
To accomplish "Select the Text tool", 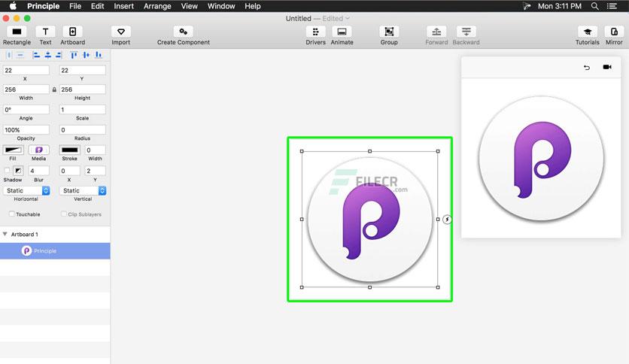I will click(x=45, y=32).
